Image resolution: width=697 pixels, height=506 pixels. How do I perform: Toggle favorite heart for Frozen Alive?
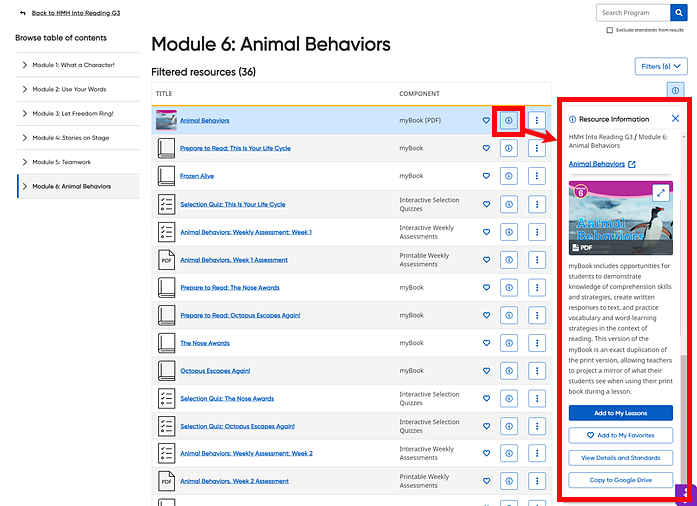[486, 176]
